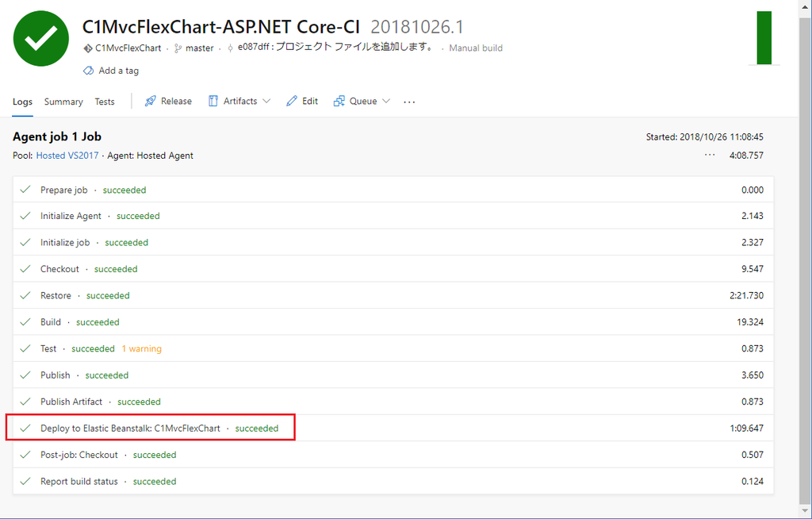Viewport: 812px width, 519px height.
Task: Open the Prepare job log row
Action: [393, 190]
